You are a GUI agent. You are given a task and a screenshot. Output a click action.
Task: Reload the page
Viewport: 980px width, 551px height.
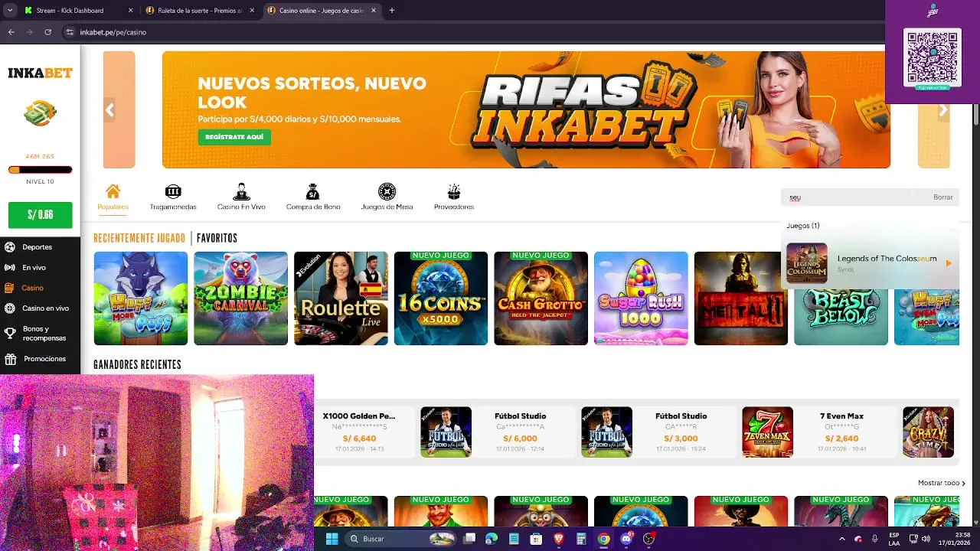click(x=47, y=32)
